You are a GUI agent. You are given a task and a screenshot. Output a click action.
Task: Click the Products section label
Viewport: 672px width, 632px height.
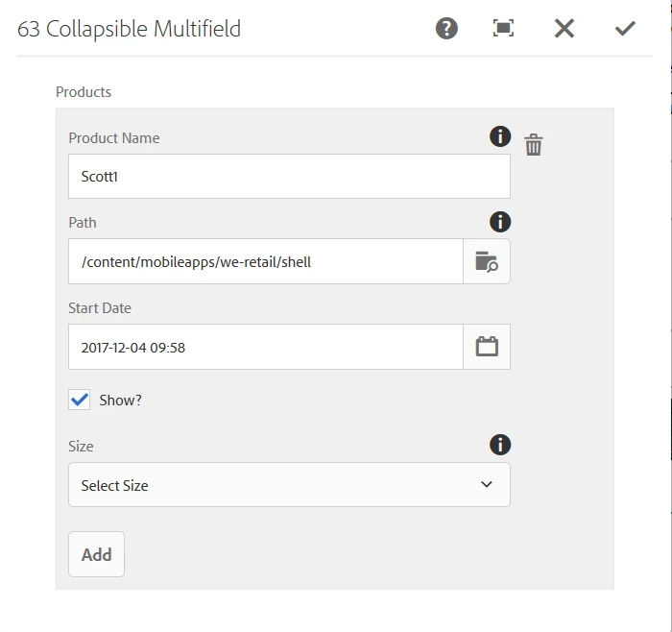click(84, 92)
